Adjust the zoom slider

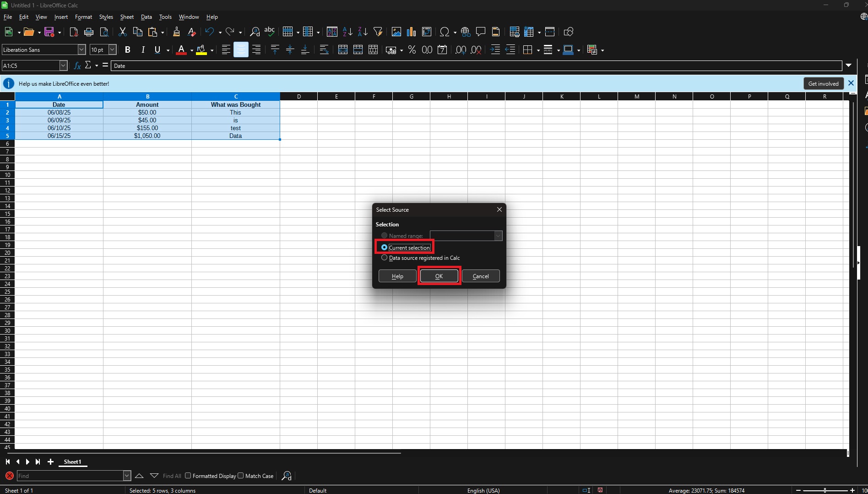[825, 490]
